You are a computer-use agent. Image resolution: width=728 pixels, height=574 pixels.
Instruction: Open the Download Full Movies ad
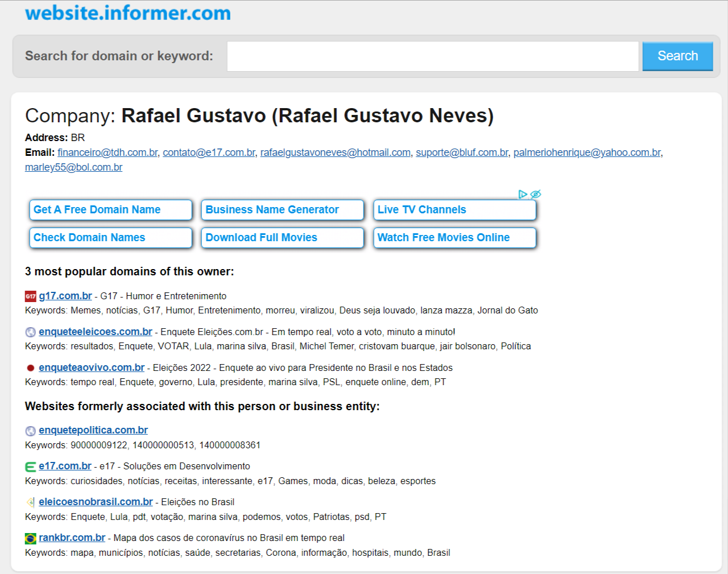[x=283, y=238]
